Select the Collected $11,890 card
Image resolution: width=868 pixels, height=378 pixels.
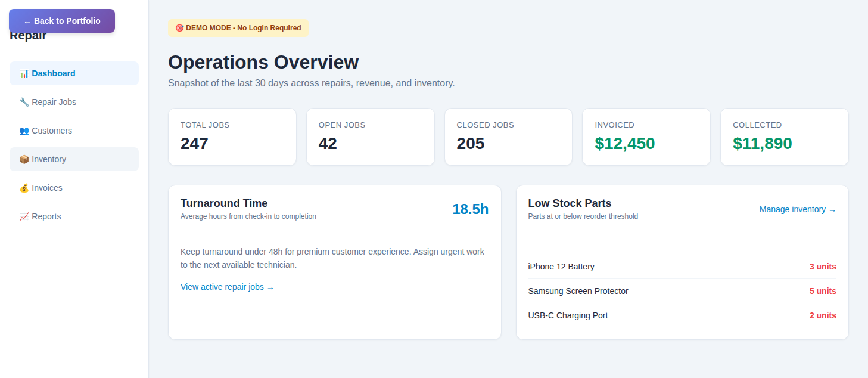pos(784,137)
